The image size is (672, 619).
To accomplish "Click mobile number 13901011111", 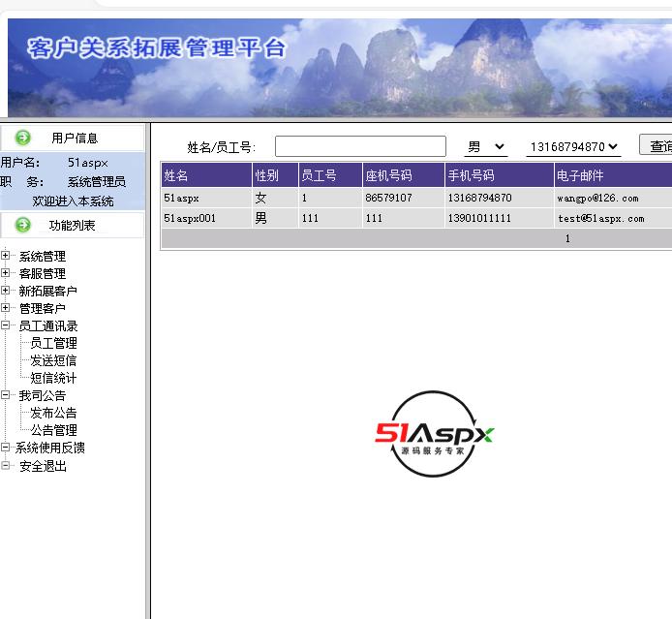I will [x=479, y=218].
